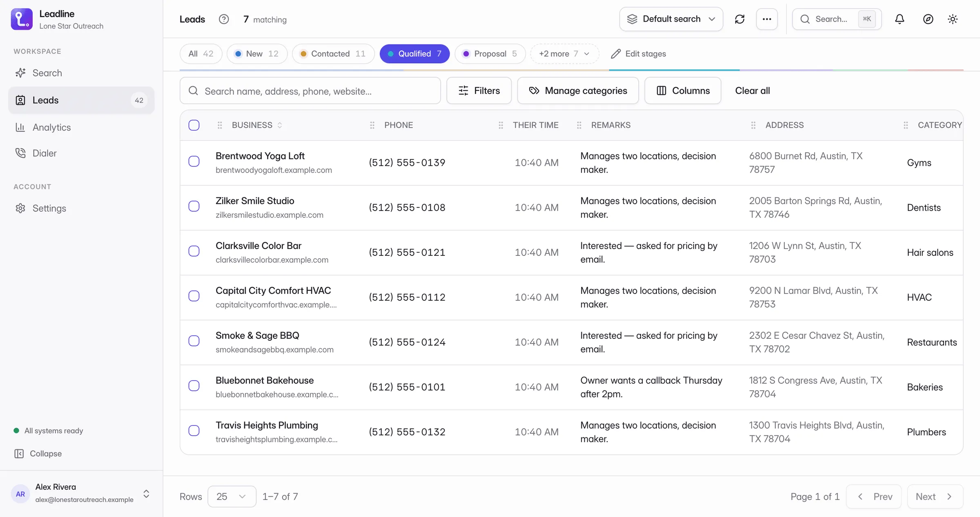Viewport: 980px width, 517px height.
Task: Expand the +2 more stages dropdown
Action: (x=564, y=54)
